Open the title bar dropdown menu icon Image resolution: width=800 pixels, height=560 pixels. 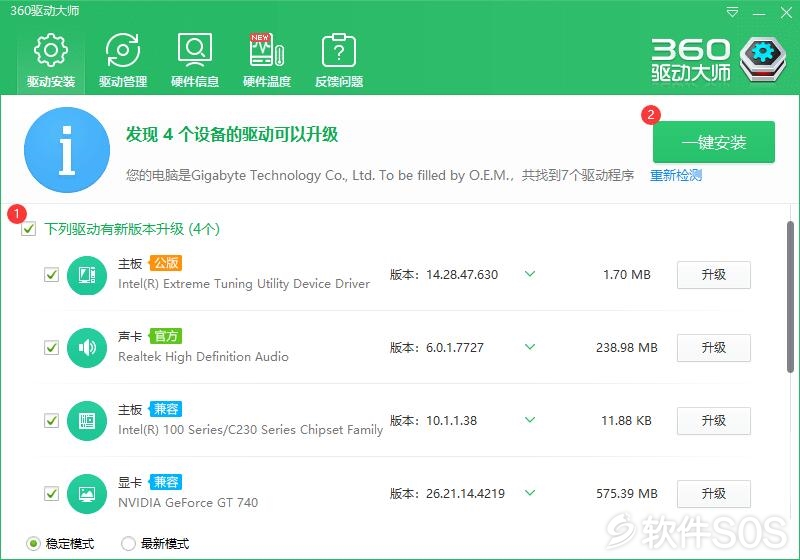tap(732, 12)
